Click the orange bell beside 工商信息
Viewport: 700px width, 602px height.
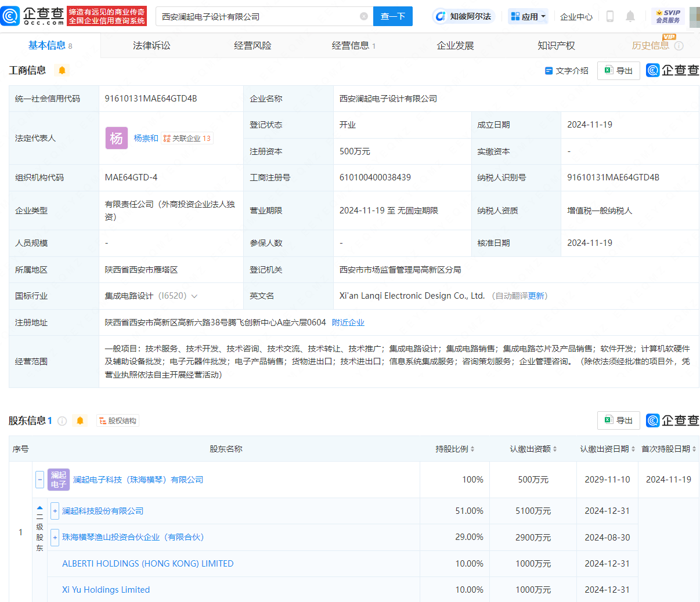pos(62,70)
